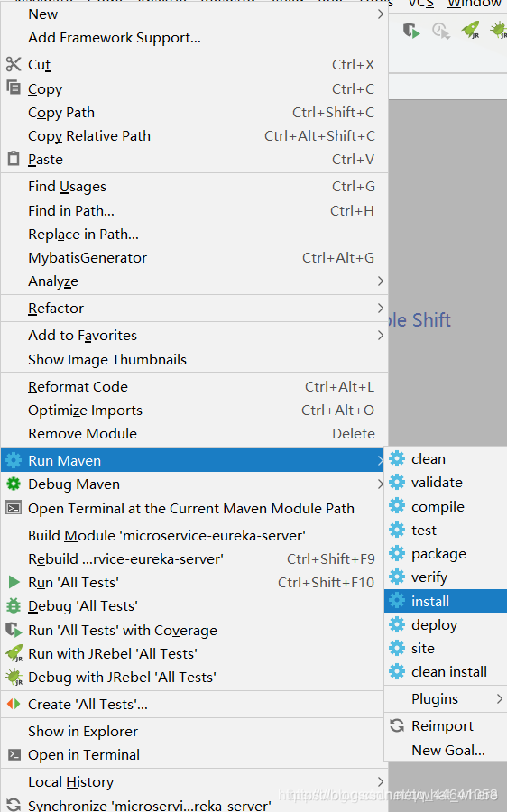
Task: Open the Analyze submenu arrow
Action: click(x=381, y=281)
